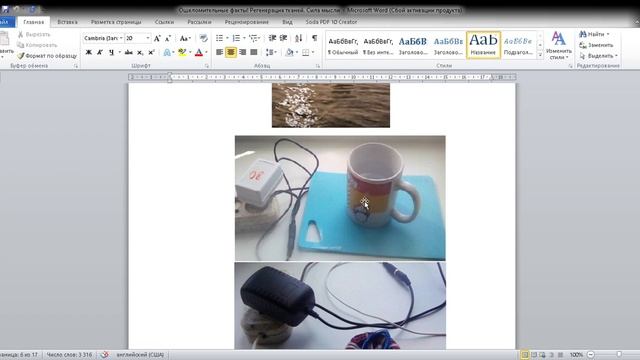Apply the Подзаголовок style

(518, 45)
